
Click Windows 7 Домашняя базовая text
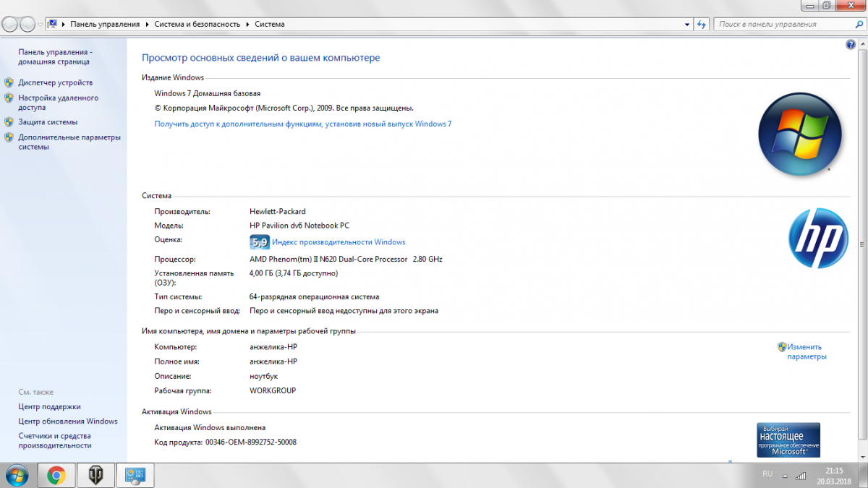coord(208,93)
